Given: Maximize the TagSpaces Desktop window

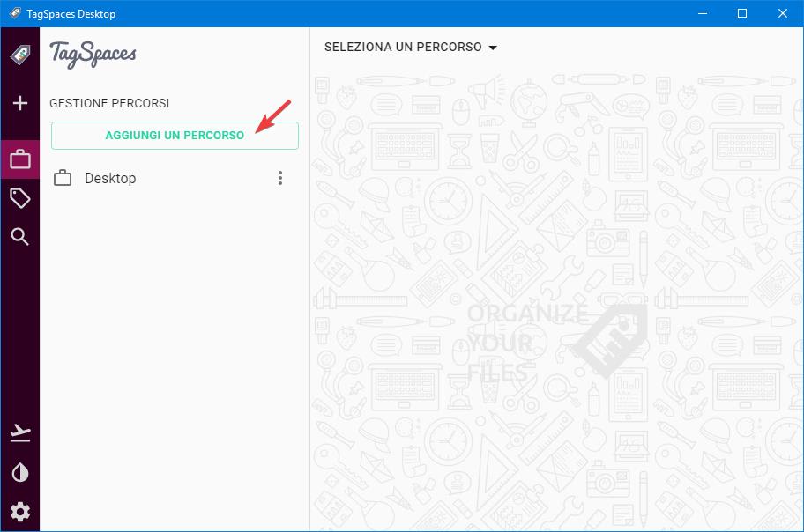Looking at the screenshot, I should (742, 13).
